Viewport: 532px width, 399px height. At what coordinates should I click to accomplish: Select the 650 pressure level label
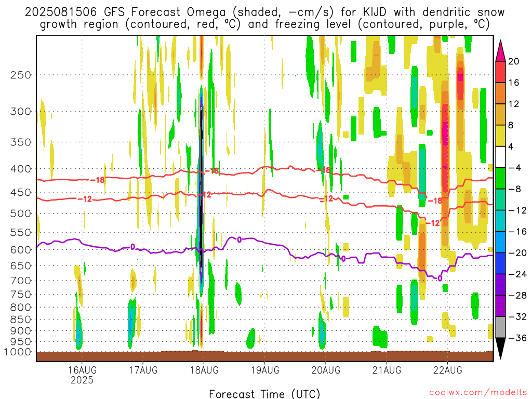[21, 265]
